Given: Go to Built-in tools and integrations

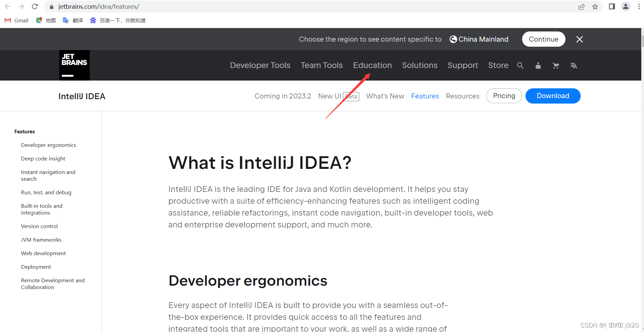Looking at the screenshot, I should pos(42,209).
